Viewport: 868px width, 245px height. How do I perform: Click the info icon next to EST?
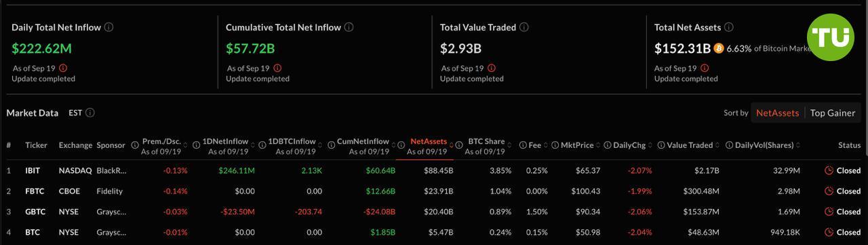(x=90, y=113)
